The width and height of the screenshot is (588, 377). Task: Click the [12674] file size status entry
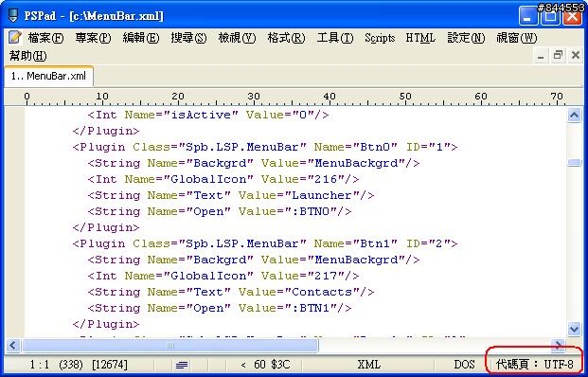[x=110, y=365]
